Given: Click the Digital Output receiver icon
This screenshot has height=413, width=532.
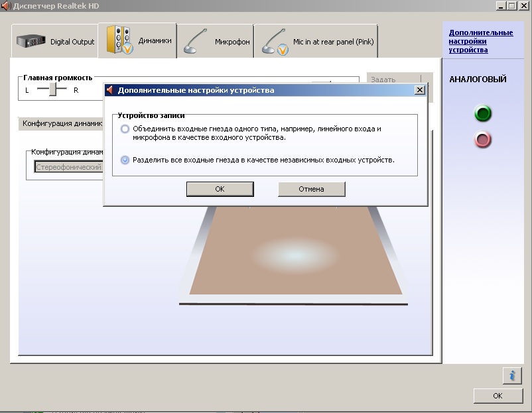Looking at the screenshot, I should tap(31, 41).
